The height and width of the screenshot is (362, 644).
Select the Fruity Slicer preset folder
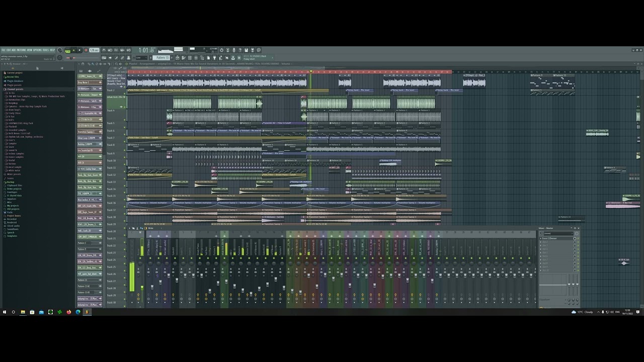click(15, 113)
